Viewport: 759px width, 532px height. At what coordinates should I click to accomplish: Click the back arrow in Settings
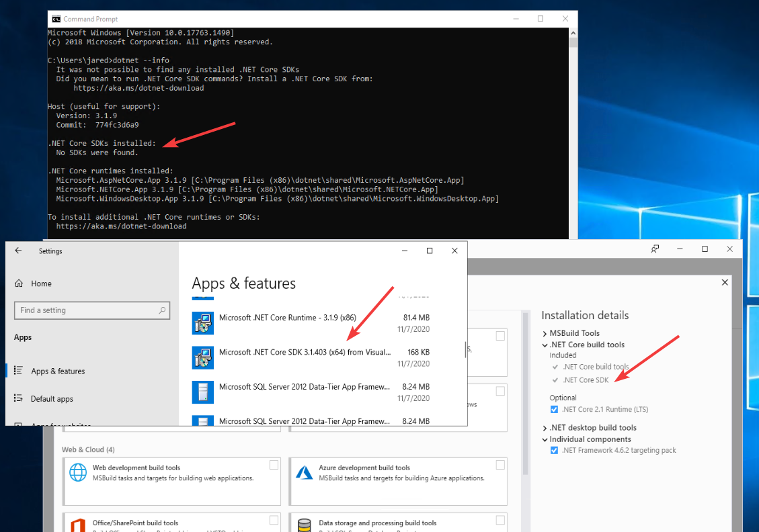18,251
